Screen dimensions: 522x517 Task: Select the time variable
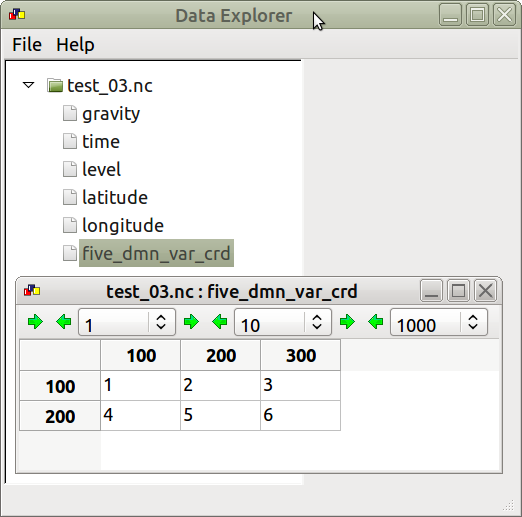click(101, 142)
